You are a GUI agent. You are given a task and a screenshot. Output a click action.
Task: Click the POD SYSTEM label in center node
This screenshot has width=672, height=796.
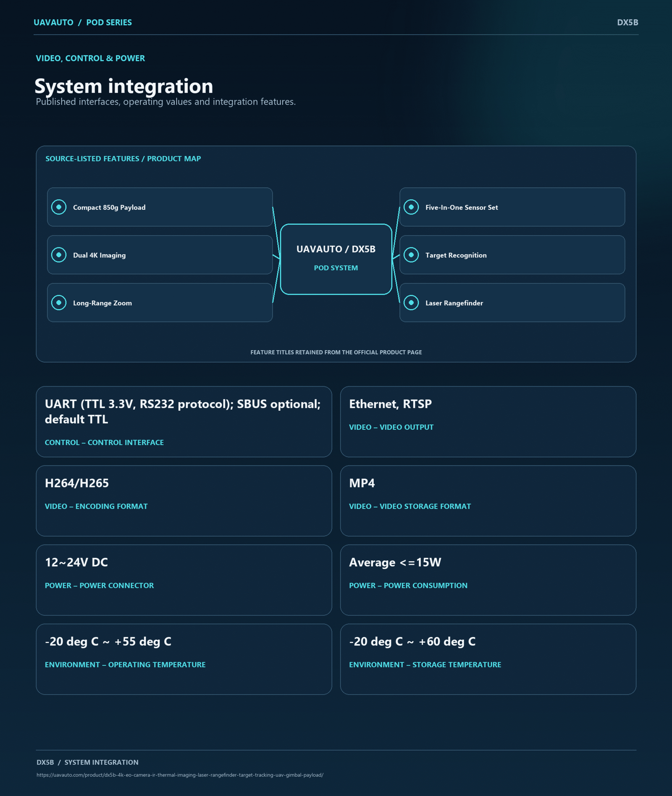[336, 268]
